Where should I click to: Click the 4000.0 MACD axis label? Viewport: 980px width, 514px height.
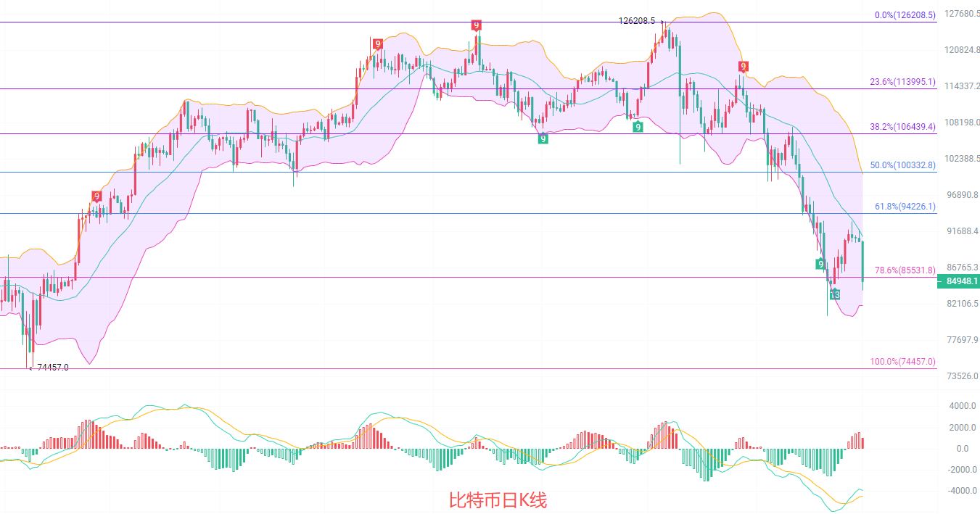point(963,406)
